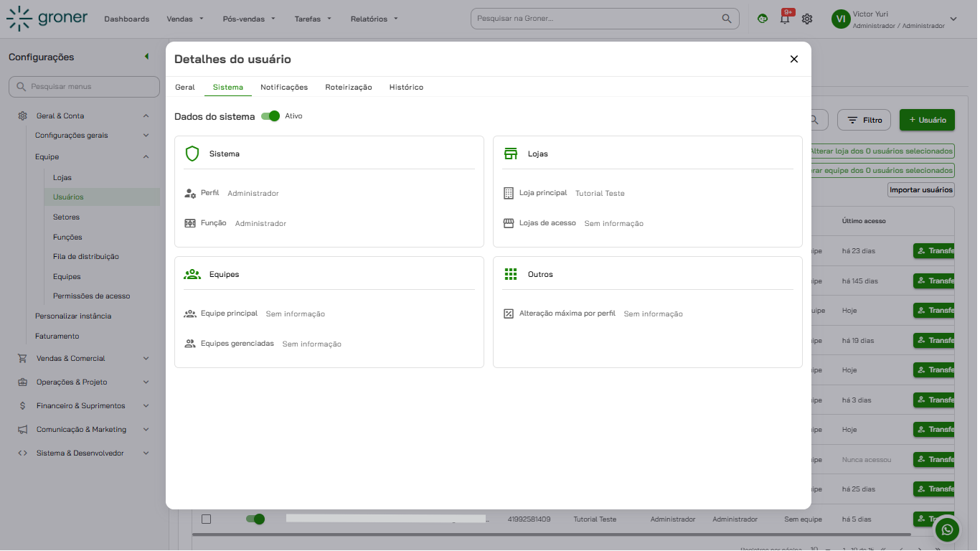Screen dimensions: 980x551
Task: Click the Loja principal building icon
Action: 509,193
